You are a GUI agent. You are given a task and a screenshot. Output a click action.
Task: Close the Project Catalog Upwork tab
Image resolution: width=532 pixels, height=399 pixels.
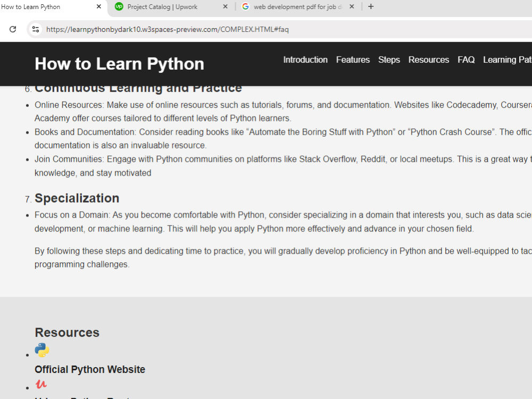(x=225, y=6)
